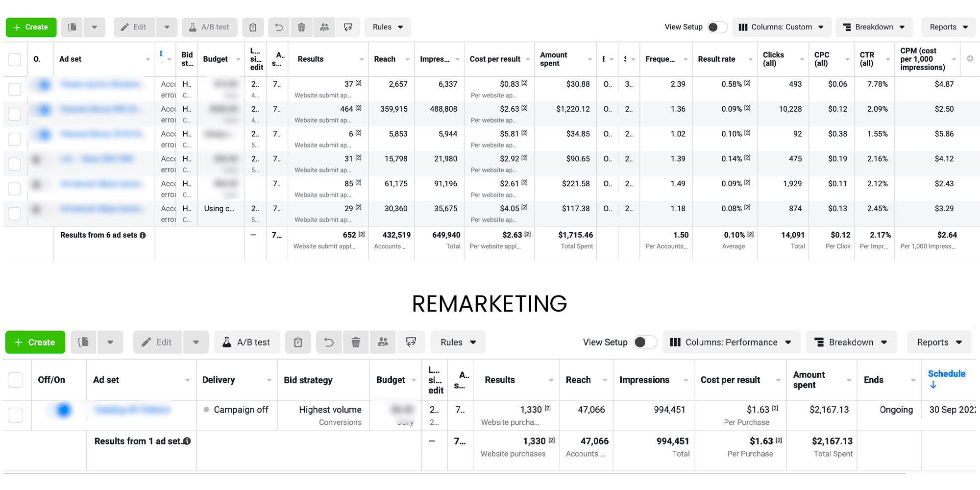Click the top green Create button

tap(31, 27)
